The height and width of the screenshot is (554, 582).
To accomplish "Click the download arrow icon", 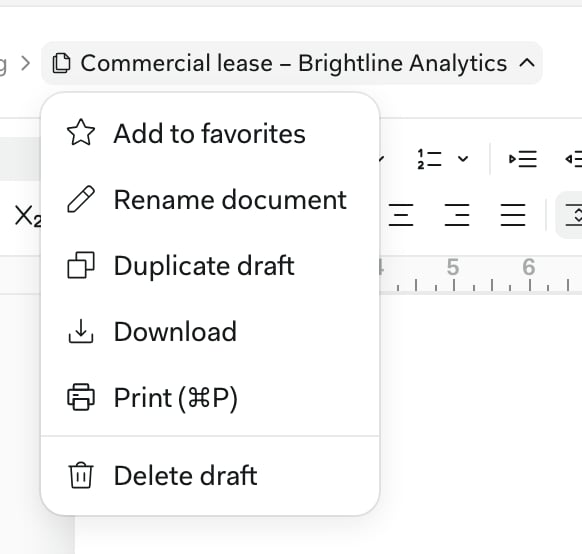I will 81,331.
